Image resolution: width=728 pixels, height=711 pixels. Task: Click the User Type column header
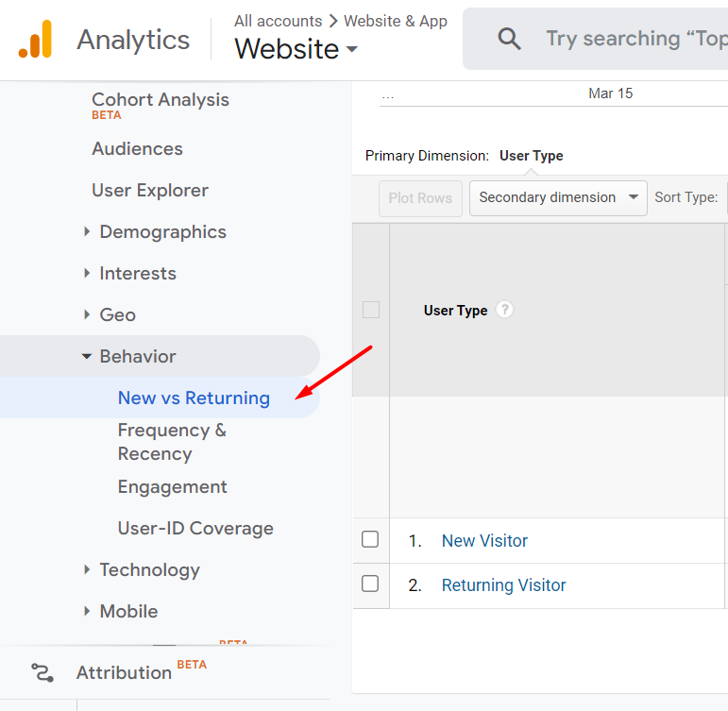(x=455, y=311)
